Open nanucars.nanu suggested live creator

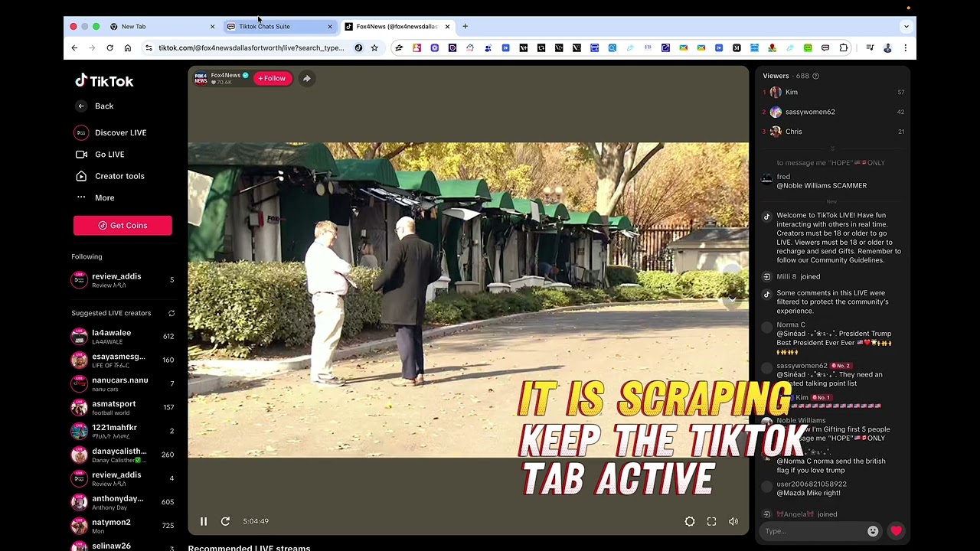tap(122, 384)
